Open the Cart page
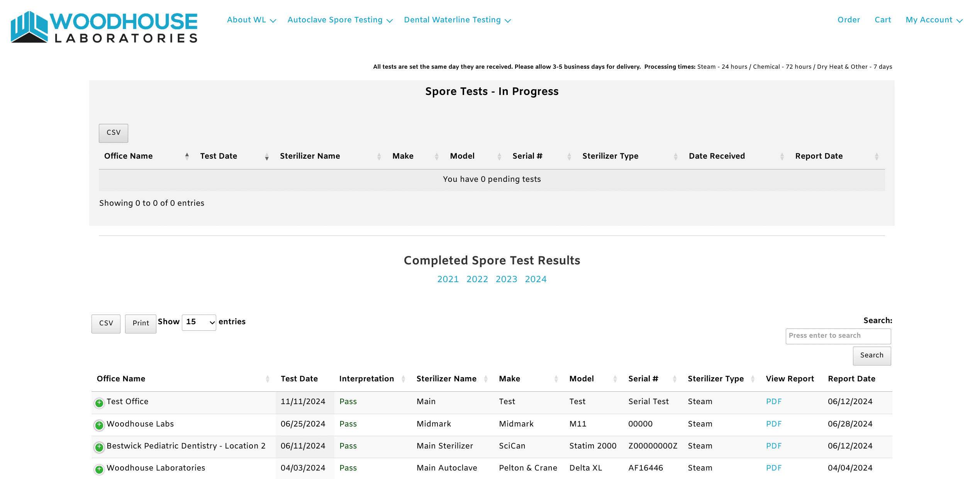 (x=883, y=20)
